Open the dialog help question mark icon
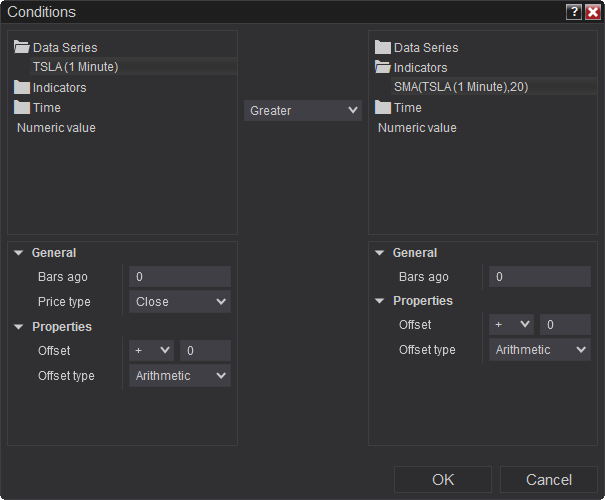This screenshot has height=500, width=605. 573,12
